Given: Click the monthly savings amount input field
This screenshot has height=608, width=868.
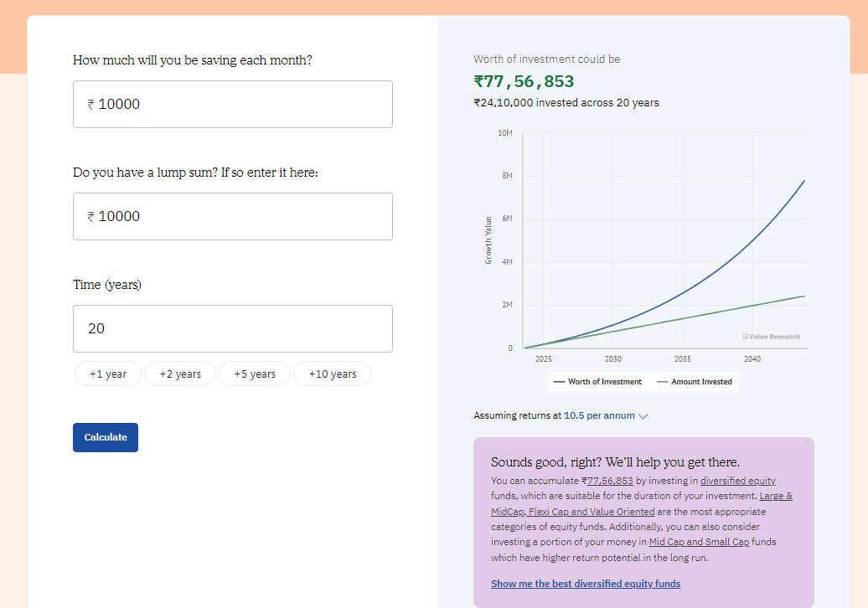Looking at the screenshot, I should [x=232, y=105].
